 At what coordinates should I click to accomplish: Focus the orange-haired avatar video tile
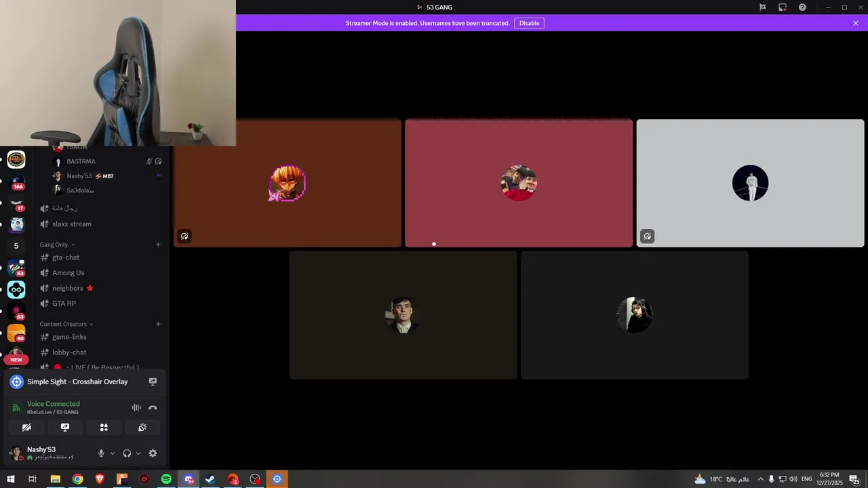pos(288,183)
